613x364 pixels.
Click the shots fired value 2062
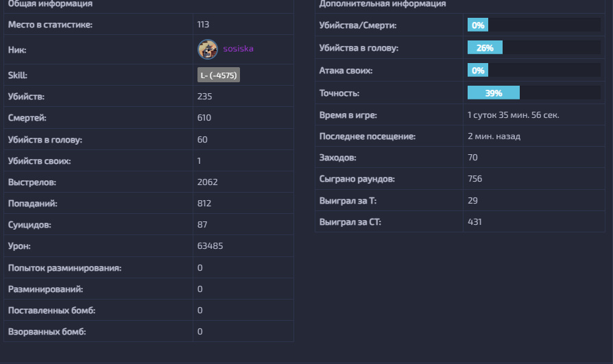(x=207, y=182)
